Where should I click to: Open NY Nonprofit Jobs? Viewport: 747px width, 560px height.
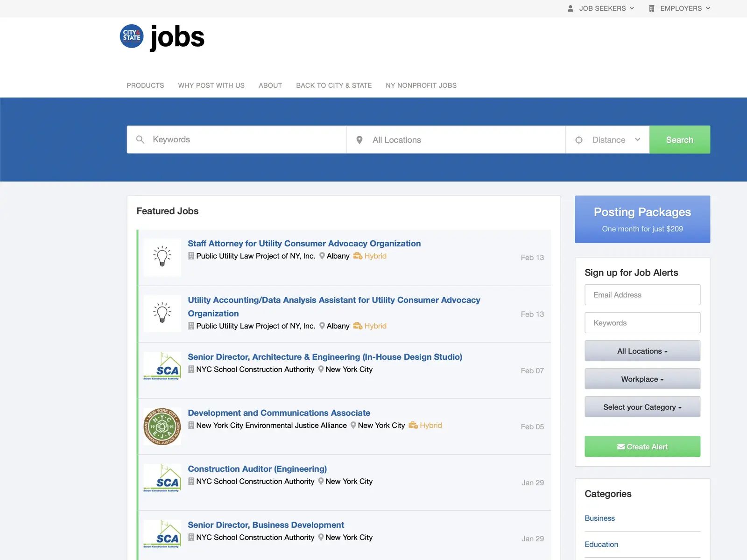coord(421,85)
